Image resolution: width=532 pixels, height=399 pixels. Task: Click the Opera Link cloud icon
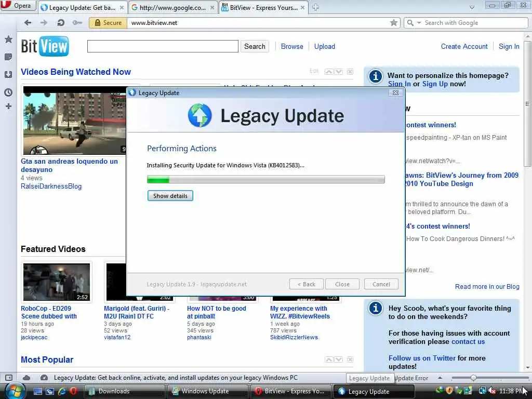point(26,378)
